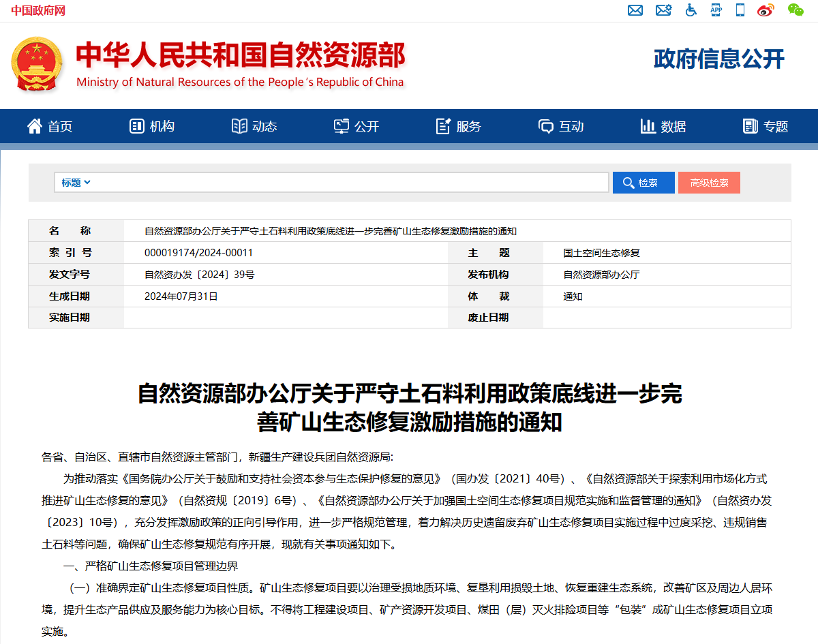This screenshot has height=644, width=818.
Task: Open the 机构 navigation menu
Action: [x=152, y=126]
